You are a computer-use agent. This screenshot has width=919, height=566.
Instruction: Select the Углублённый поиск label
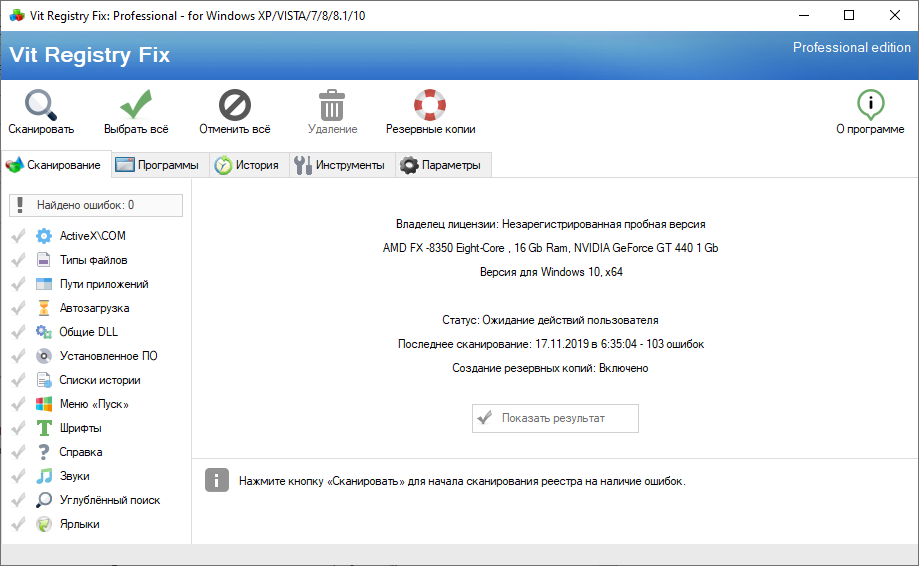tap(110, 500)
